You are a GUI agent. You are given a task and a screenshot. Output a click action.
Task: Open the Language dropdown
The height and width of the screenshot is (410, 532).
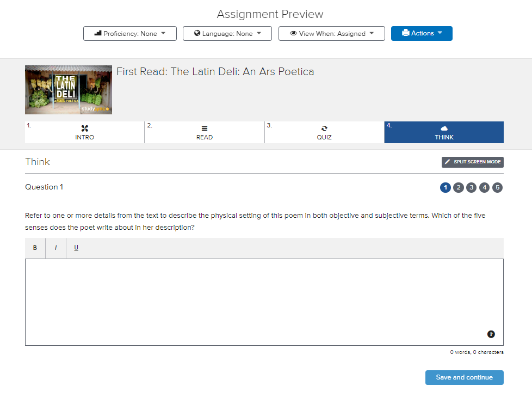click(x=227, y=33)
